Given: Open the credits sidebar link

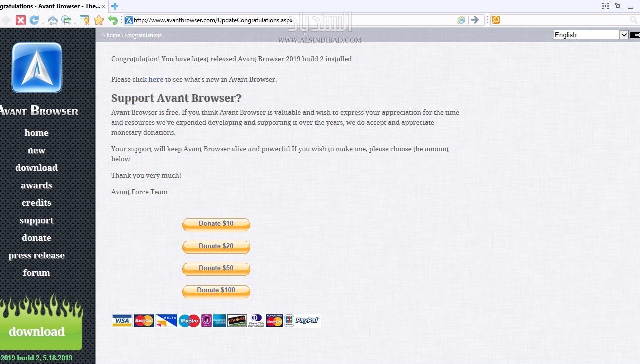Looking at the screenshot, I should pos(37,203).
